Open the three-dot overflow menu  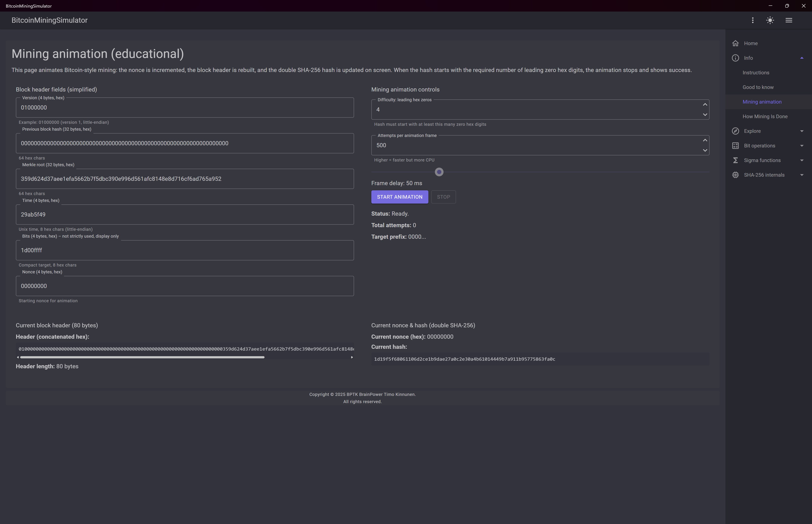point(752,20)
